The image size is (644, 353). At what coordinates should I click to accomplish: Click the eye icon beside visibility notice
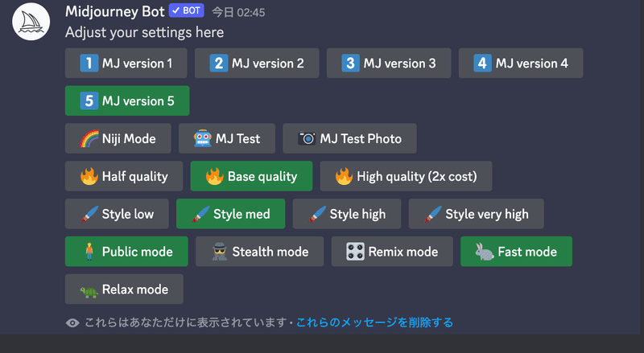coord(72,323)
